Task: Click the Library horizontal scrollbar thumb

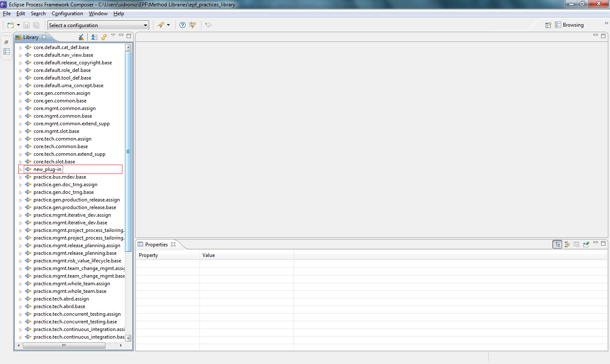Action: (x=64, y=345)
